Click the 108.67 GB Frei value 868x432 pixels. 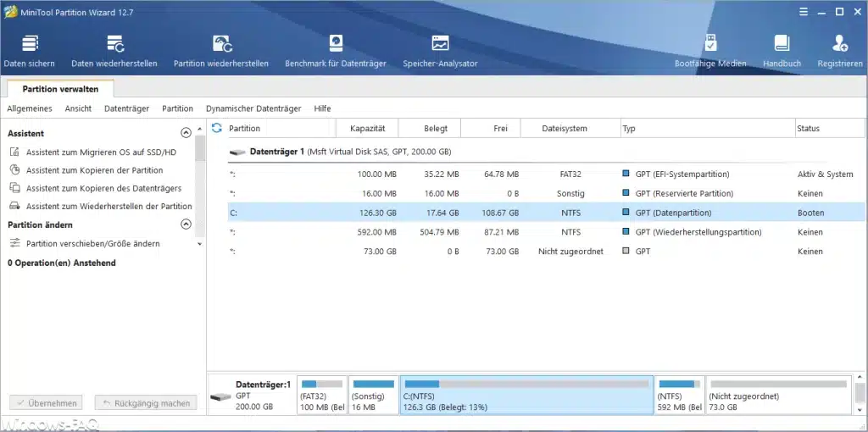(498, 213)
